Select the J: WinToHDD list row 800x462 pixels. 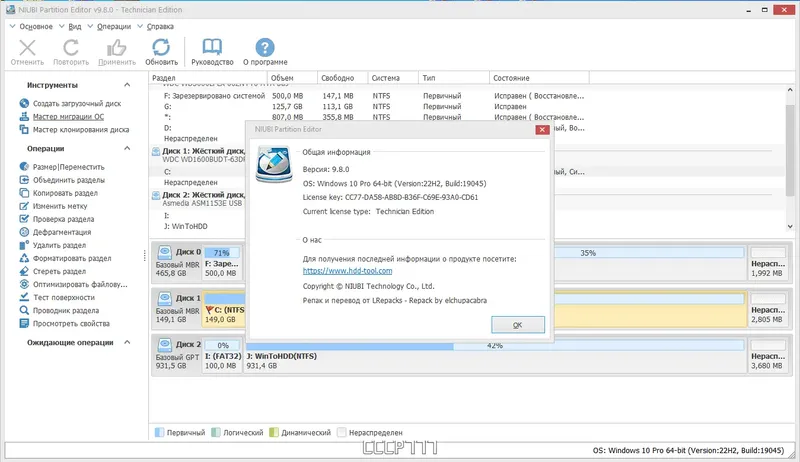tap(198, 226)
